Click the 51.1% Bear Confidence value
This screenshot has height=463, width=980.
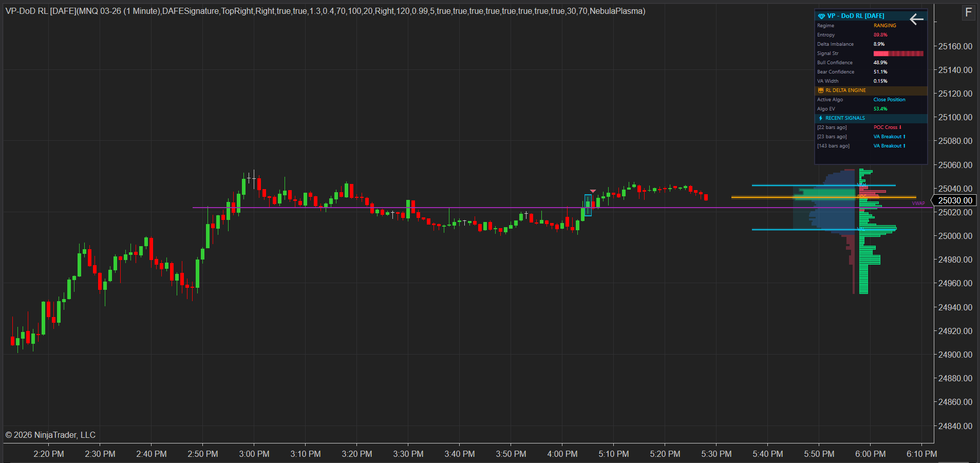click(880, 72)
